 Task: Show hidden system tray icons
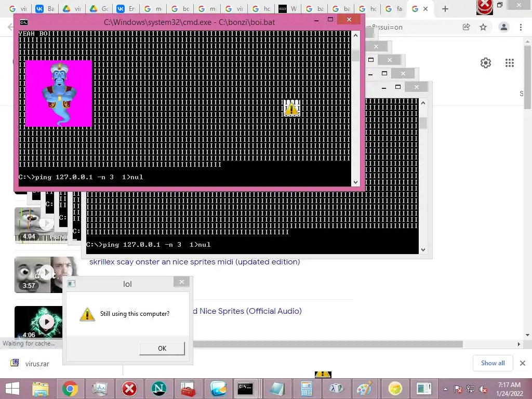coord(445,389)
